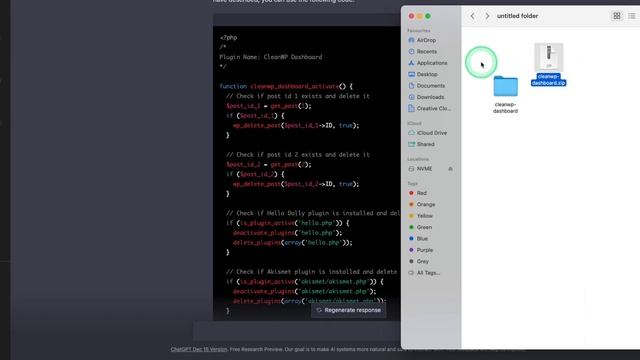Open ChatGPT Dec 15 Version link
The image size is (640, 360).
click(199, 349)
